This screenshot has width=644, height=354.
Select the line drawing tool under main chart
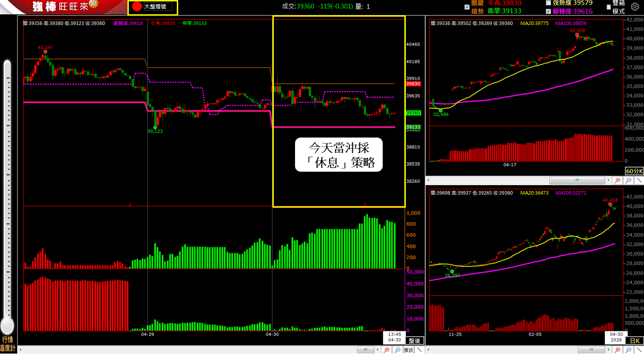click(419, 350)
